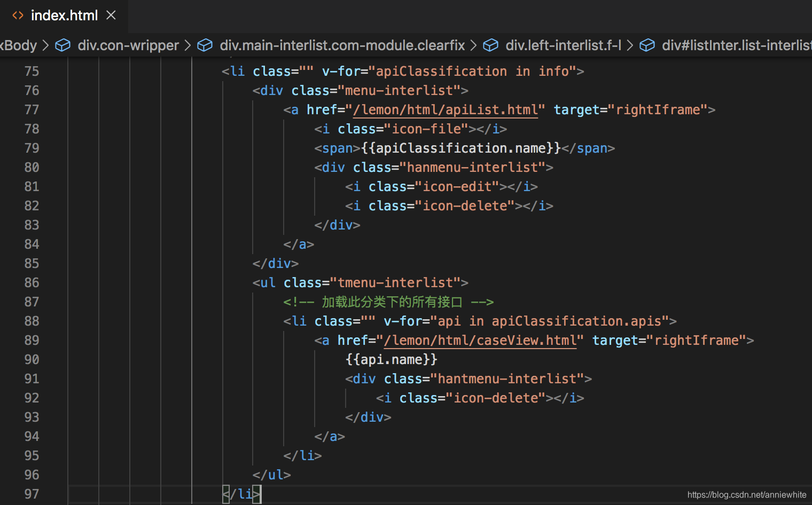Screen dimensions: 812x505
Task: Expand chevron before div.con-wripper breadcrumb
Action: coord(46,45)
